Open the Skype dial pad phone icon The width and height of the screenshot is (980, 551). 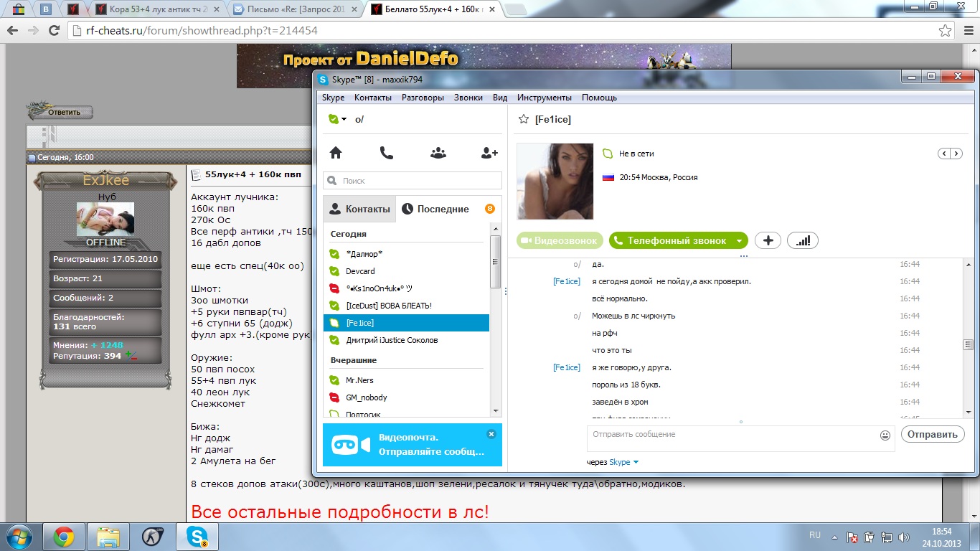[x=386, y=152]
